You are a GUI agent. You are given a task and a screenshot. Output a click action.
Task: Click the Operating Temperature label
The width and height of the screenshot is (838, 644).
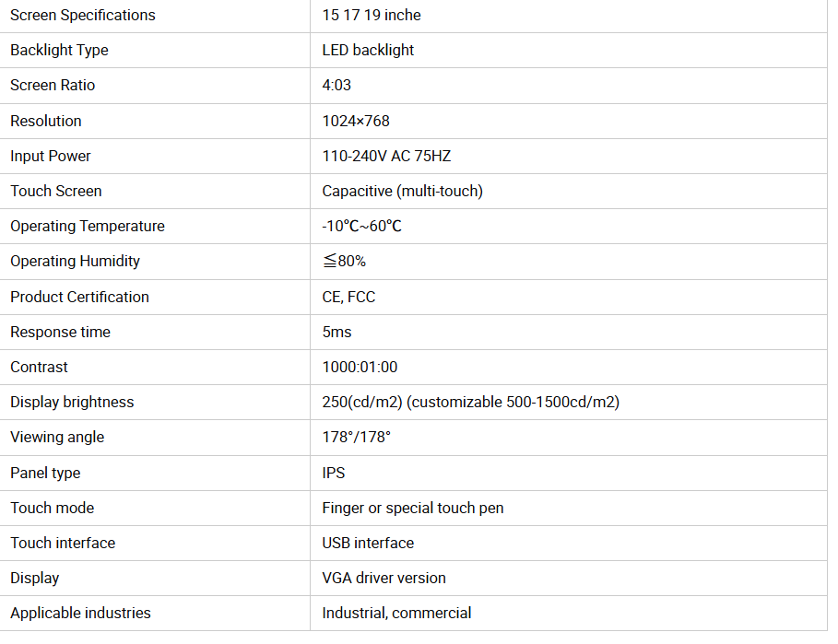[88, 226]
